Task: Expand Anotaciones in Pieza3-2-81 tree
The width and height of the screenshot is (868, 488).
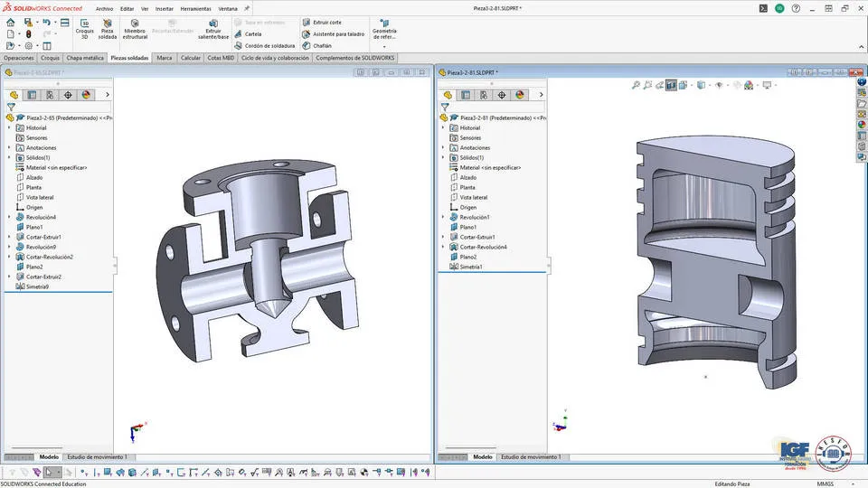Action: click(x=443, y=147)
